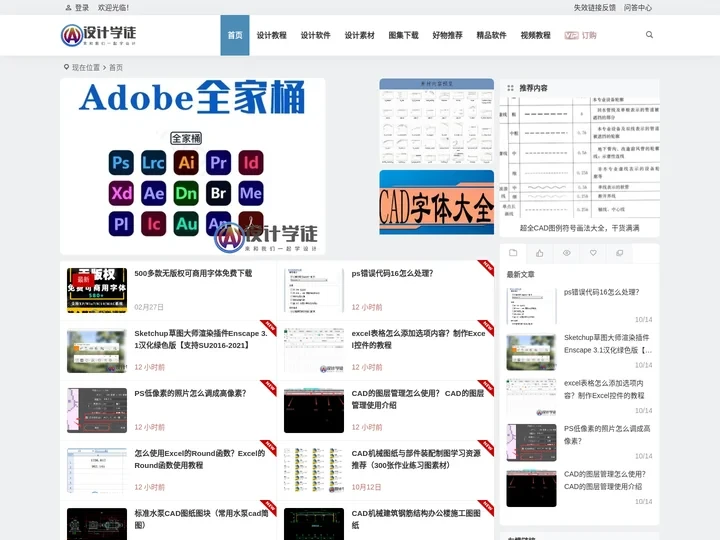The height and width of the screenshot is (540, 720).
Task: Open 标准水泵CAD图纸图块 article
Action: click(201, 519)
